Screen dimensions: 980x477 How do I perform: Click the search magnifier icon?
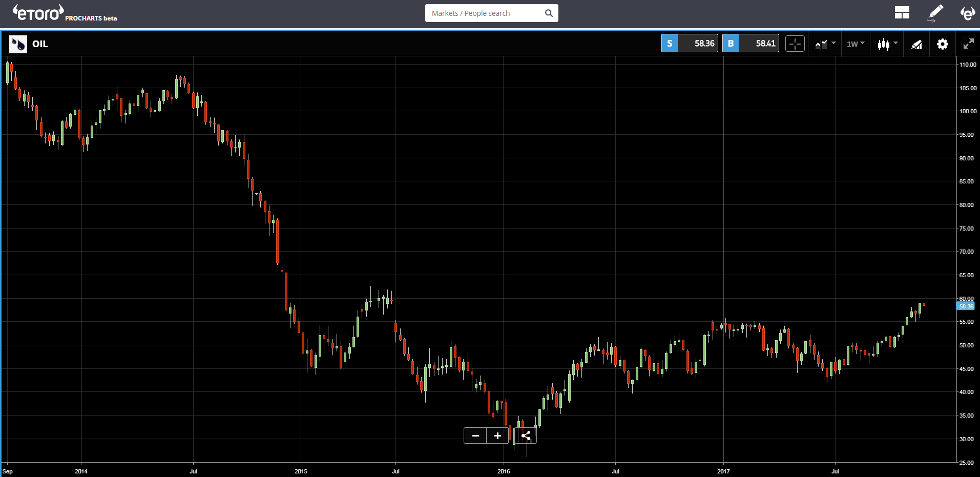click(549, 13)
